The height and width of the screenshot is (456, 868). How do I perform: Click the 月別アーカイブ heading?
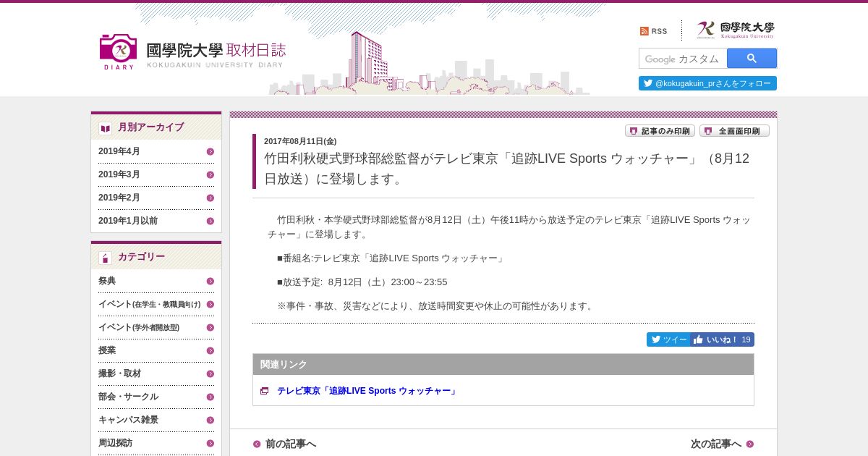click(150, 127)
